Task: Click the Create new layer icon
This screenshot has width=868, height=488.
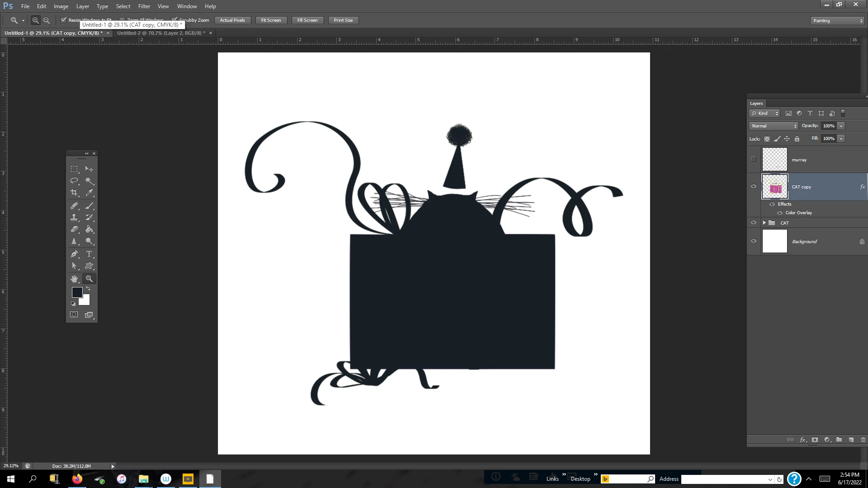Action: click(851, 440)
